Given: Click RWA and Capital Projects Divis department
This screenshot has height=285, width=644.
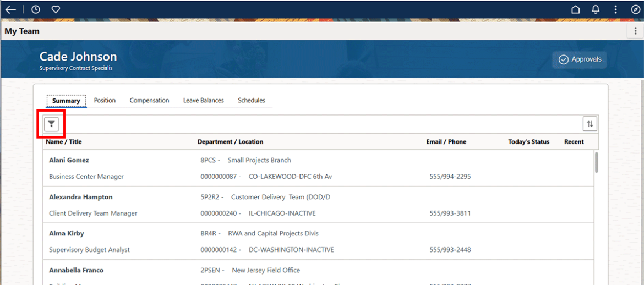Looking at the screenshot, I should [x=273, y=233].
